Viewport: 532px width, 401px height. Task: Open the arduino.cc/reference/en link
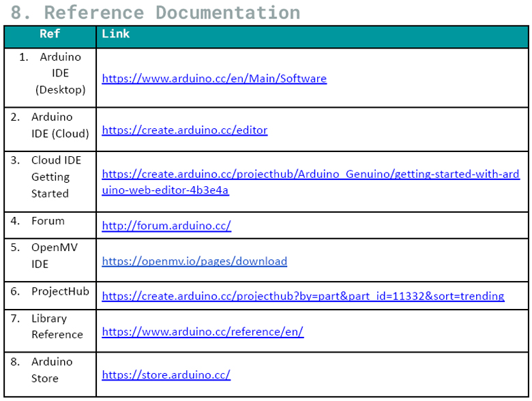203,331
